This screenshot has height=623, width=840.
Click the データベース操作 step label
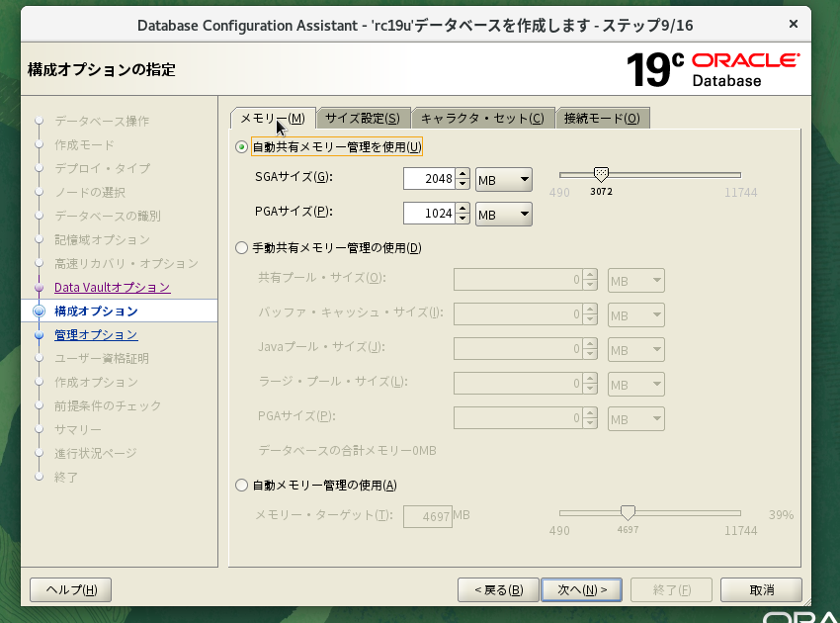click(x=102, y=122)
